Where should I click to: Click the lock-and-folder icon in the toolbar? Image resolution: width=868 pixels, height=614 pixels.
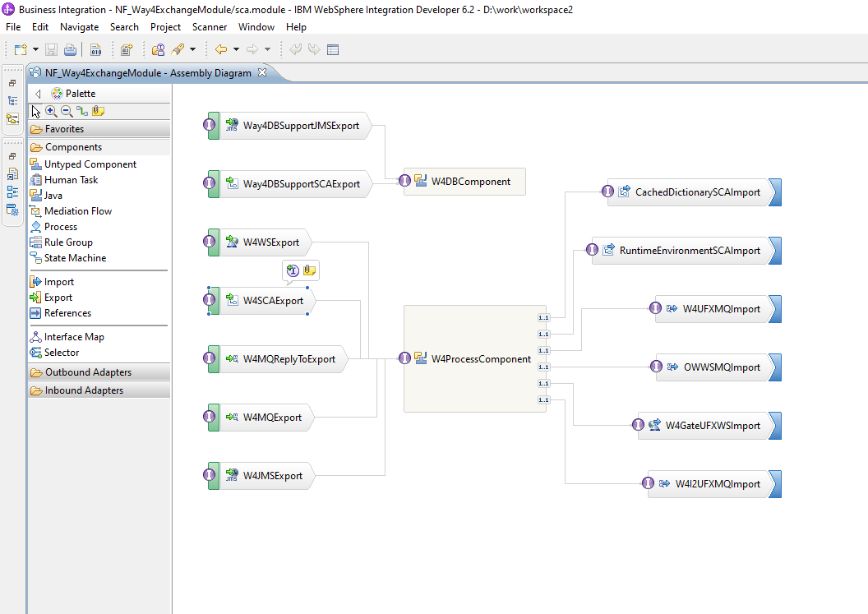tap(158, 50)
